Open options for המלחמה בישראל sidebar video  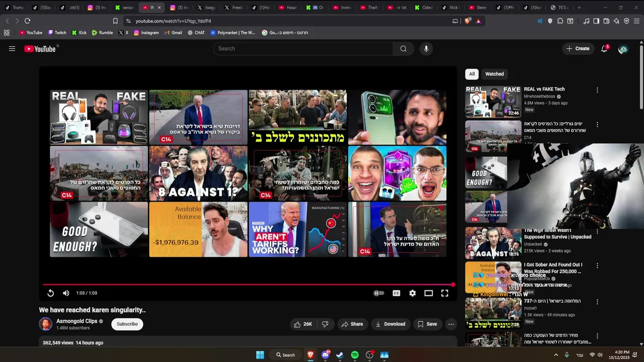tap(597, 302)
